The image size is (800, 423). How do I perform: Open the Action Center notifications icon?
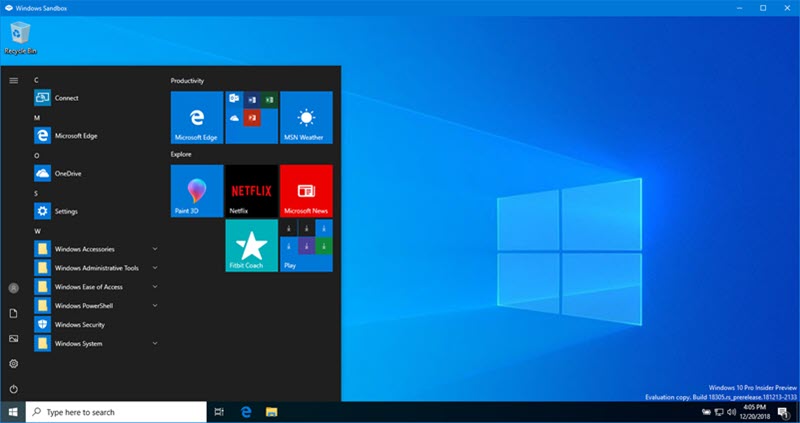pos(783,412)
